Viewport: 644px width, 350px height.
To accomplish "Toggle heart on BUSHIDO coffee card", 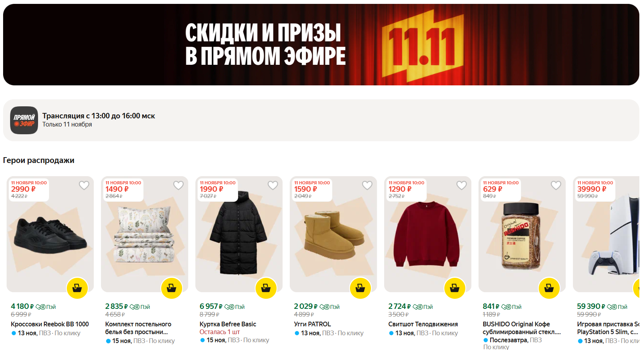I will point(556,185).
